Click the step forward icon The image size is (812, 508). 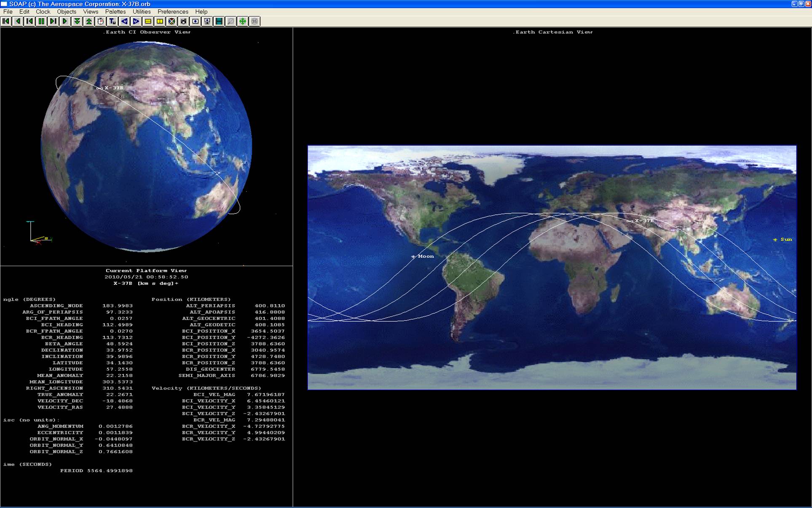tap(53, 21)
